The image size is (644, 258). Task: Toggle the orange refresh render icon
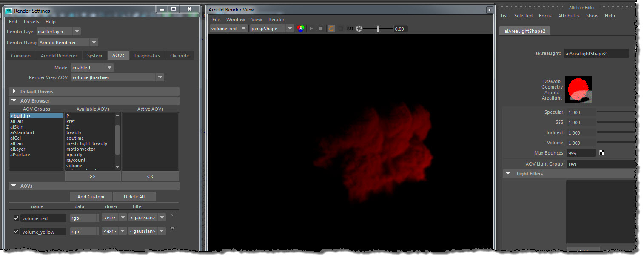tap(331, 29)
